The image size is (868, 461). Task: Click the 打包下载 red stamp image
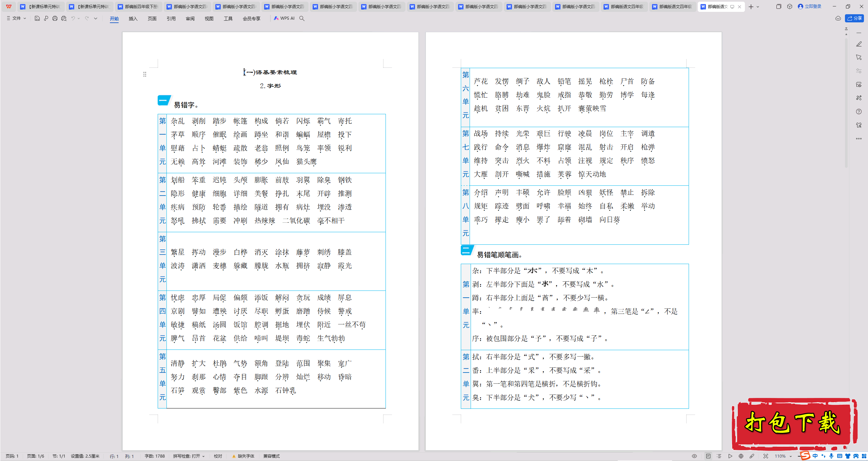(x=794, y=424)
